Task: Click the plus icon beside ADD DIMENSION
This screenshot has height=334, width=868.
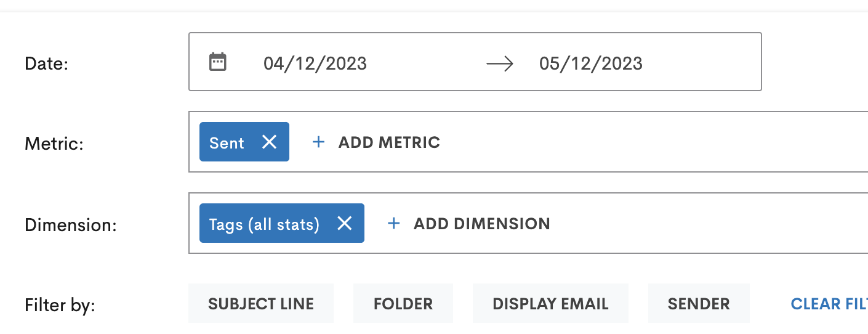Action: (393, 223)
